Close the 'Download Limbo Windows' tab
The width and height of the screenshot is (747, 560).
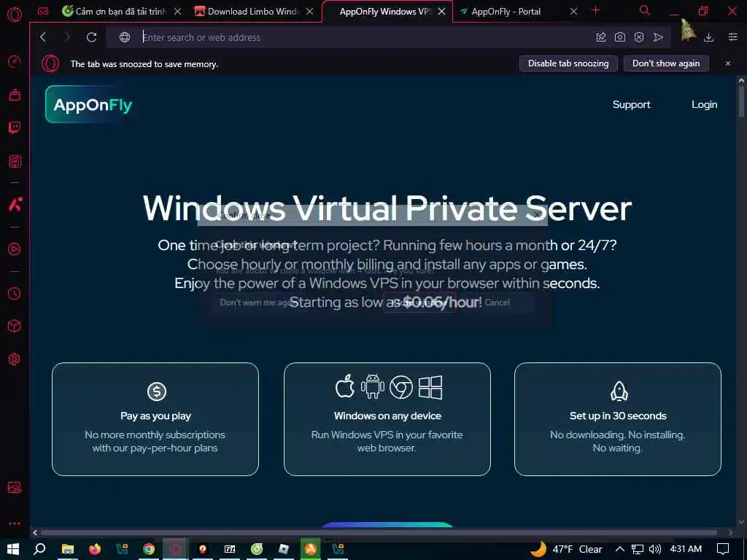click(310, 12)
